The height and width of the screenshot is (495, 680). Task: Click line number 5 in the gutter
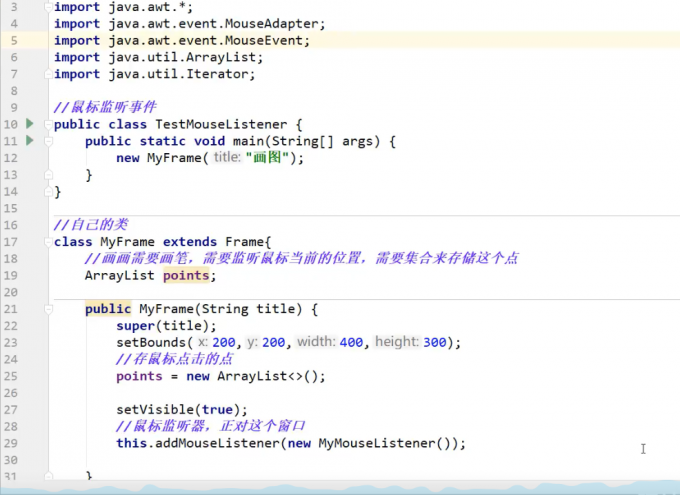coord(13,40)
